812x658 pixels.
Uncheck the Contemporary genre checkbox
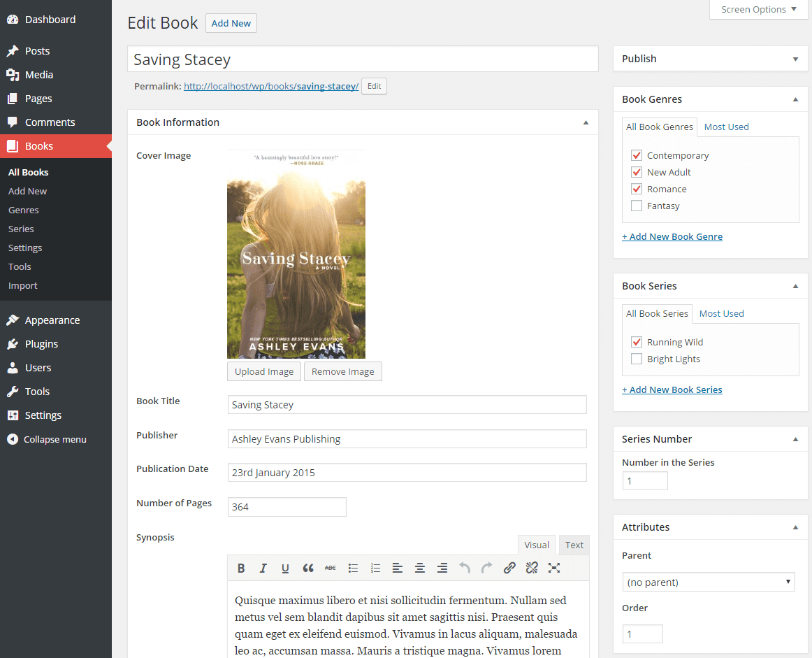coord(636,155)
